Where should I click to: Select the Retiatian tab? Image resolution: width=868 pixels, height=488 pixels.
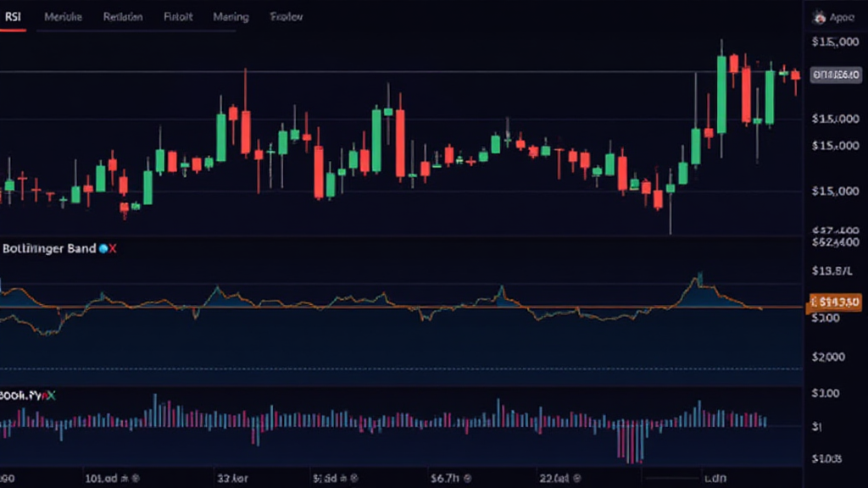pos(123,17)
